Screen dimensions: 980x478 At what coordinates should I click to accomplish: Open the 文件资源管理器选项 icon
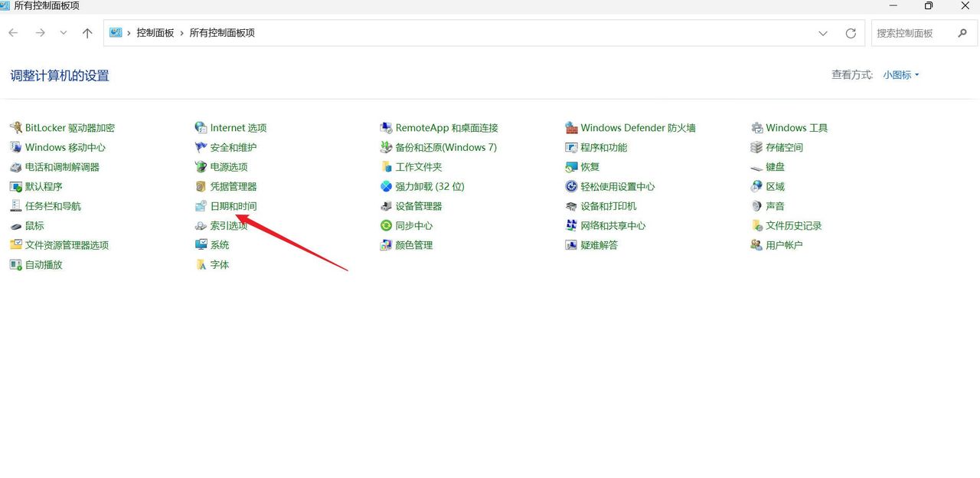(x=16, y=245)
